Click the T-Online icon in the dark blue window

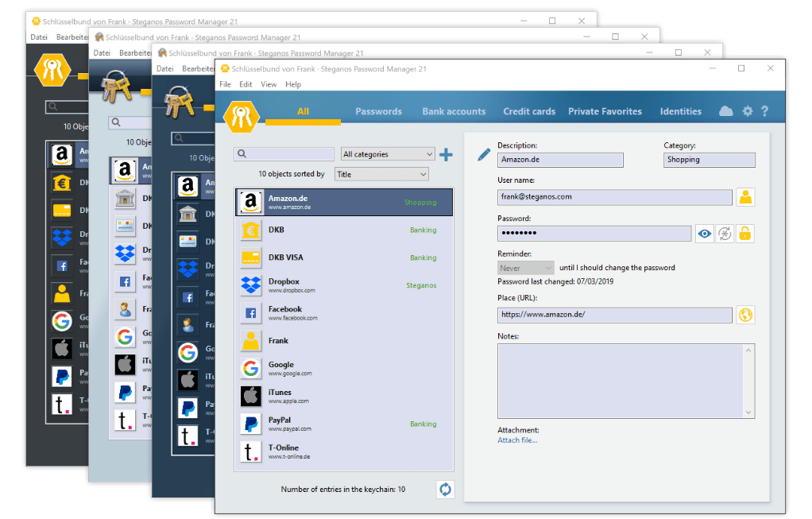pyautogui.click(x=188, y=436)
